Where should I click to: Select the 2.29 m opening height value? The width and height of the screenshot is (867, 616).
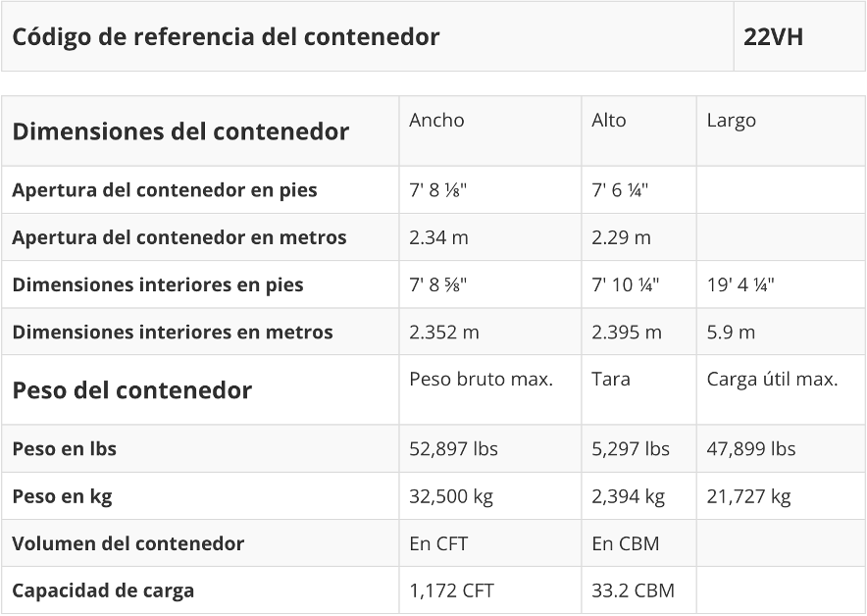click(621, 237)
